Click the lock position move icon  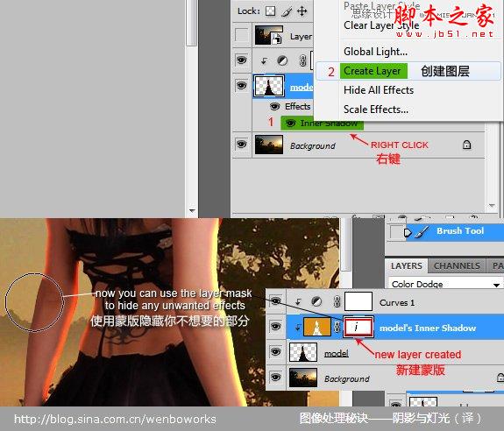pyautogui.click(x=302, y=11)
